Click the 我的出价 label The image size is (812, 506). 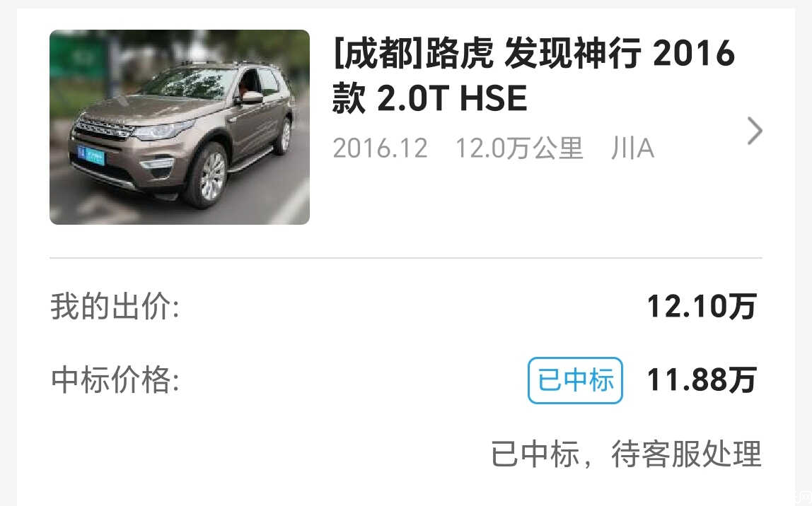coord(115,306)
